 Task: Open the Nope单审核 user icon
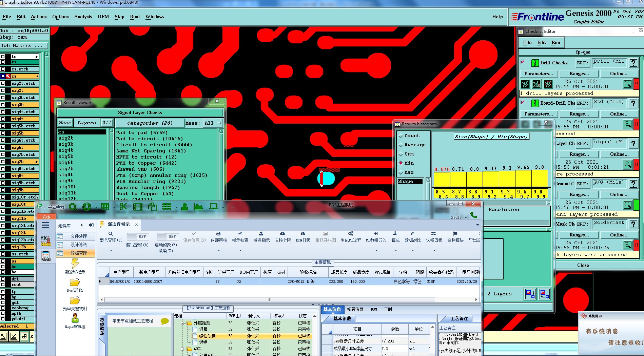(x=75, y=318)
